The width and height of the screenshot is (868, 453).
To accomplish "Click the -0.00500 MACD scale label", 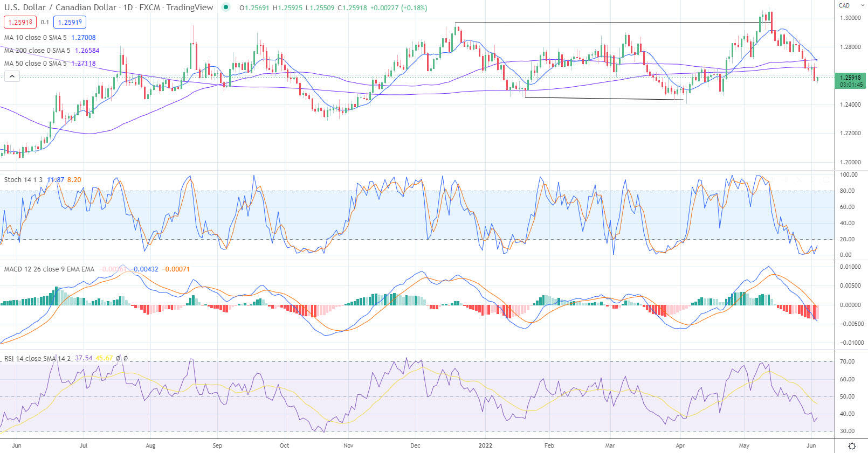I will tap(851, 324).
